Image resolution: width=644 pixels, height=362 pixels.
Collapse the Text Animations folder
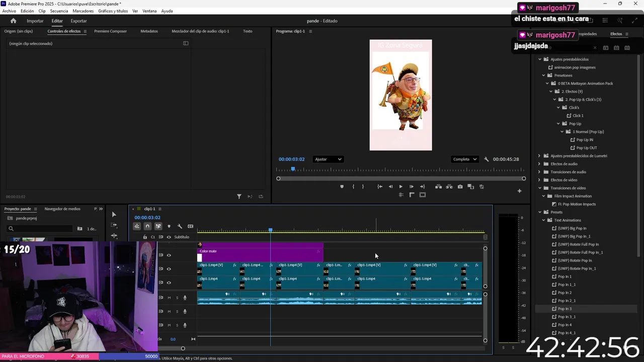tap(543, 220)
